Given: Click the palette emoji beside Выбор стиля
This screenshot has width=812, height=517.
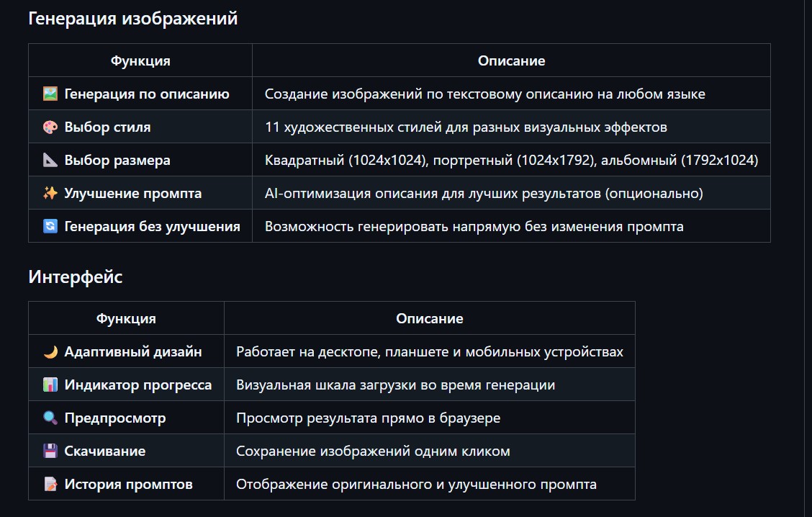Looking at the screenshot, I should pyautogui.click(x=50, y=127).
